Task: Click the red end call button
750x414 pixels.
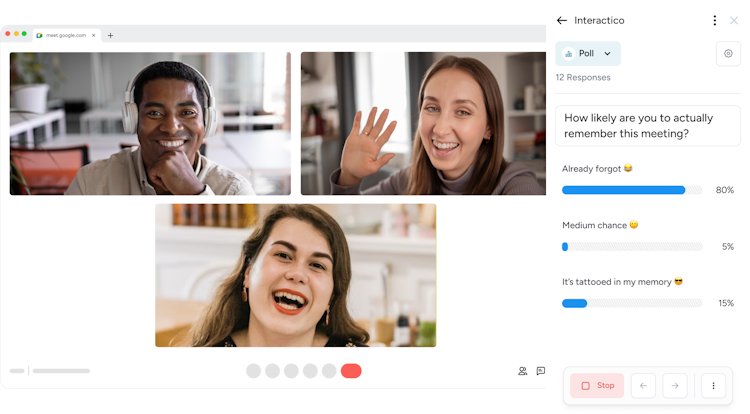Action: (351, 371)
